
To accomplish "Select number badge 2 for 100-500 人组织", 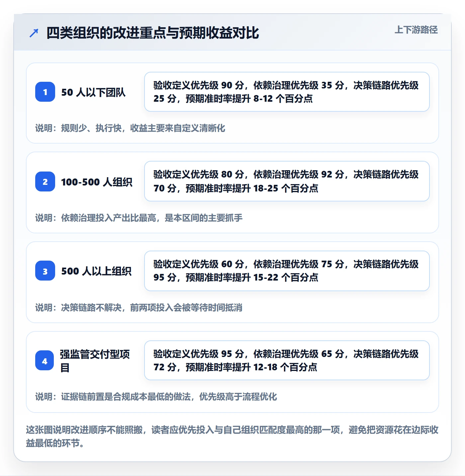I will click(45, 181).
